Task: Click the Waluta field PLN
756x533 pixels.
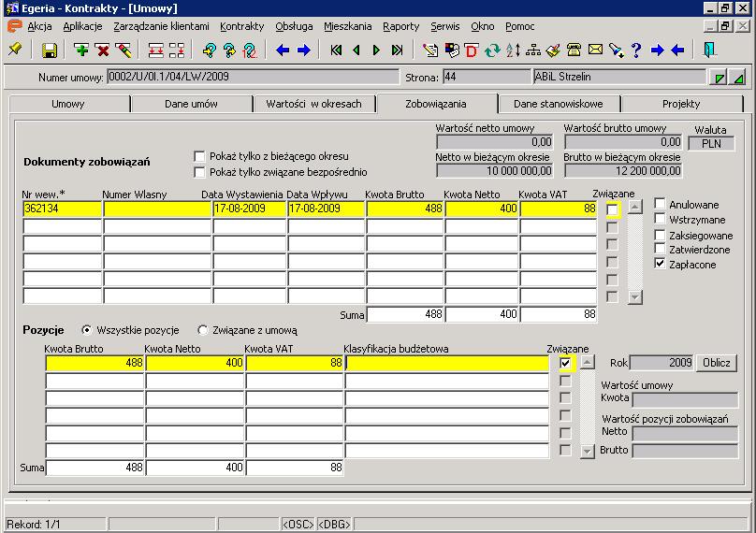Action: click(x=711, y=144)
